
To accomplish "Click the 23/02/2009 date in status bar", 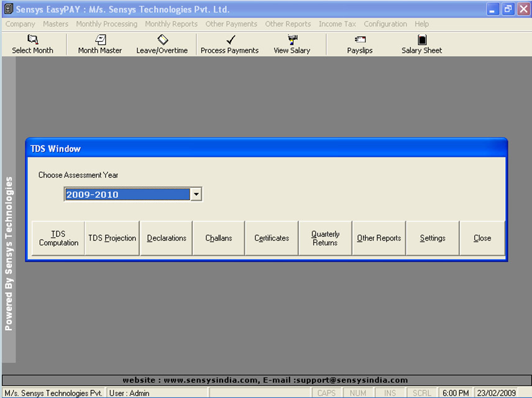I will [x=497, y=393].
